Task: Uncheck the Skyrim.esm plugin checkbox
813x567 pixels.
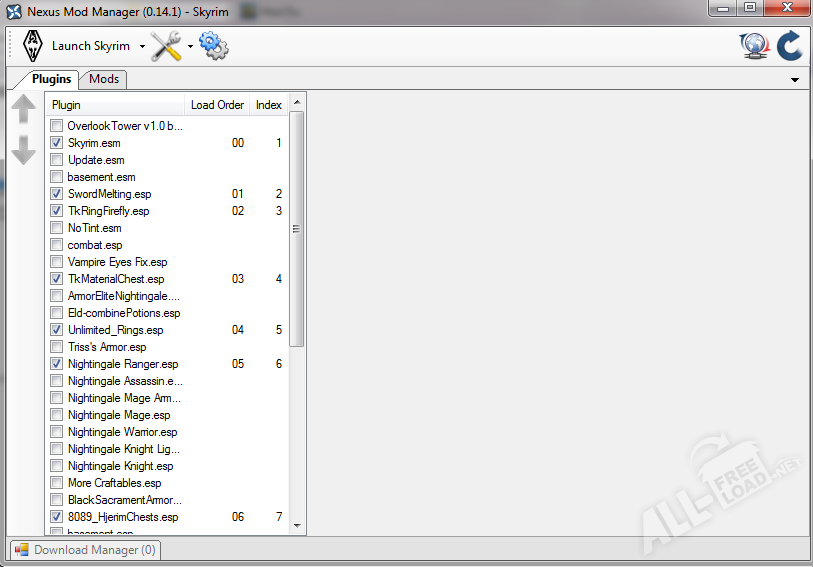Action: [57, 143]
